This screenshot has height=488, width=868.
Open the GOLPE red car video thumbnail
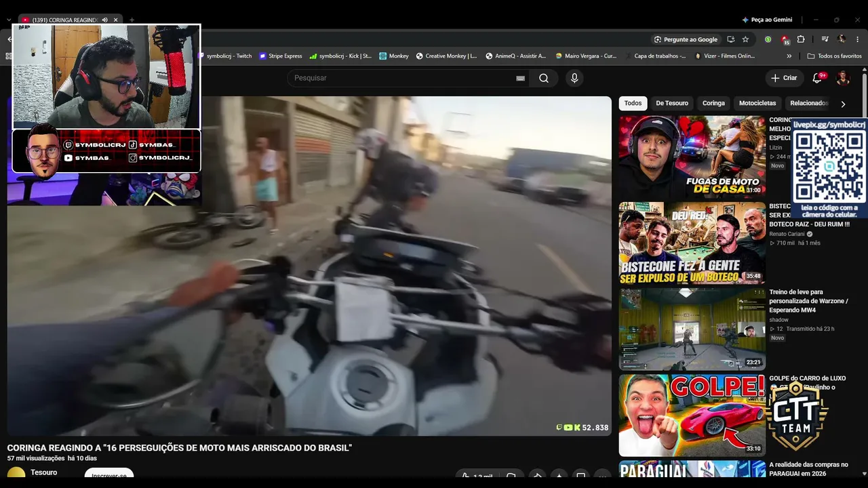692,415
